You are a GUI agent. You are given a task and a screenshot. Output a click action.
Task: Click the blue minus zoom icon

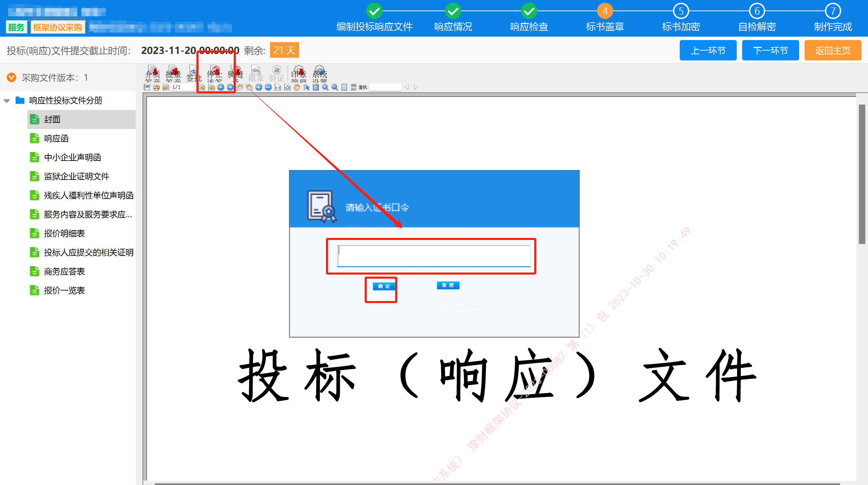[268, 87]
